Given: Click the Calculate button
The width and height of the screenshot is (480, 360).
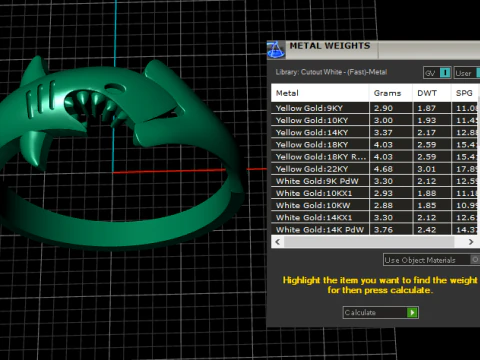Looking at the screenshot, I should (x=380, y=312).
